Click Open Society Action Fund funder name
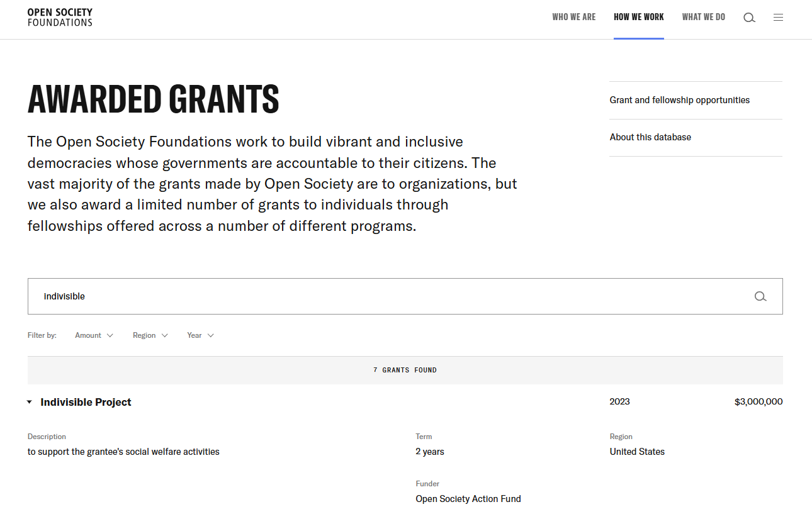This screenshot has width=812, height=519. pos(468,499)
